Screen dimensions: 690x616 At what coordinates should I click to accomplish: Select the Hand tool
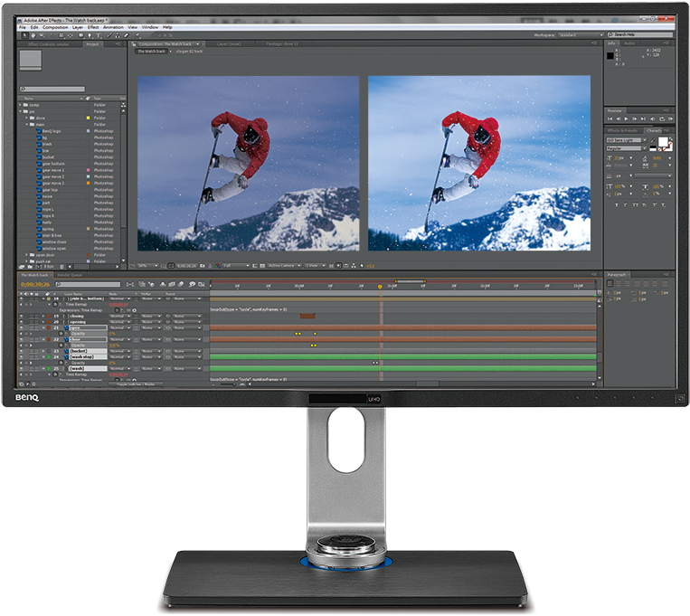pos(33,35)
